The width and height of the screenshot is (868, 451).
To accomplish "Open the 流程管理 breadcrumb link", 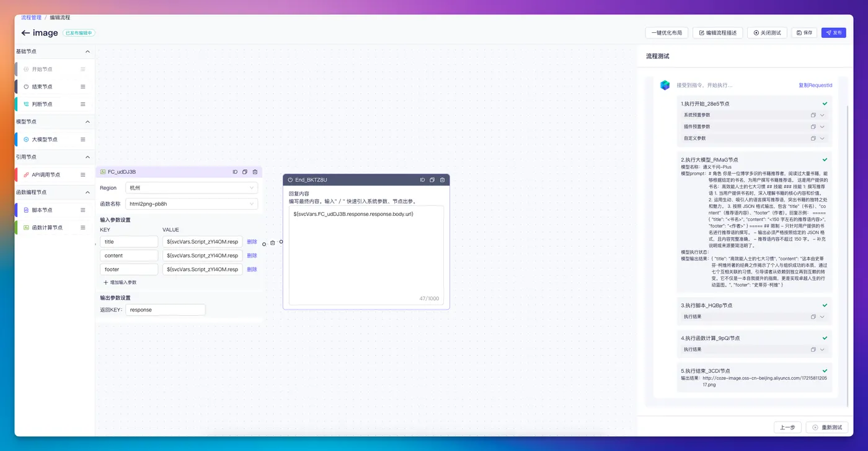I will coord(31,18).
